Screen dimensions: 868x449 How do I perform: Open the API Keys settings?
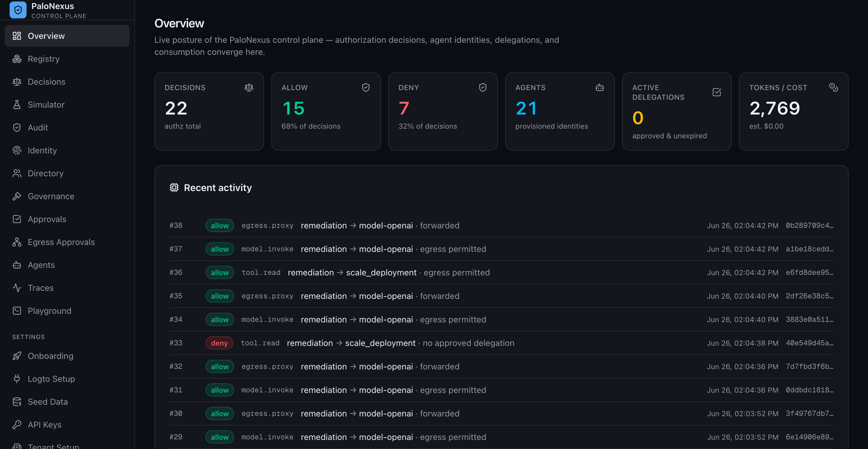[x=67, y=424]
